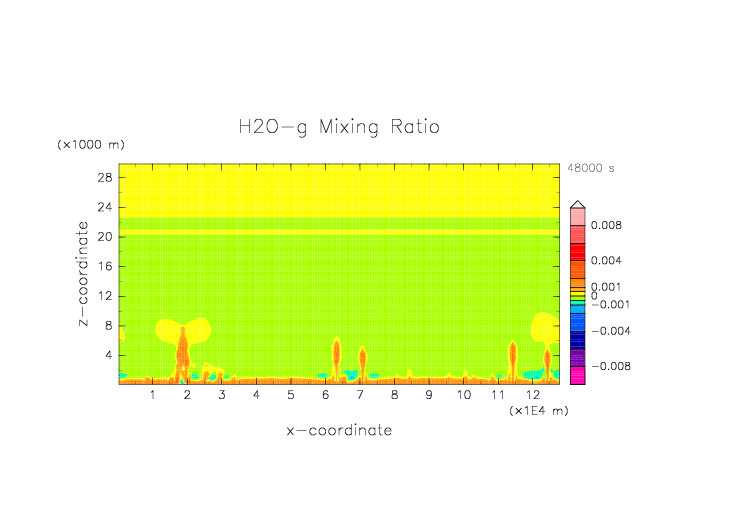Click the 48000 s timestamp label
The image size is (752, 532).
[591, 168]
